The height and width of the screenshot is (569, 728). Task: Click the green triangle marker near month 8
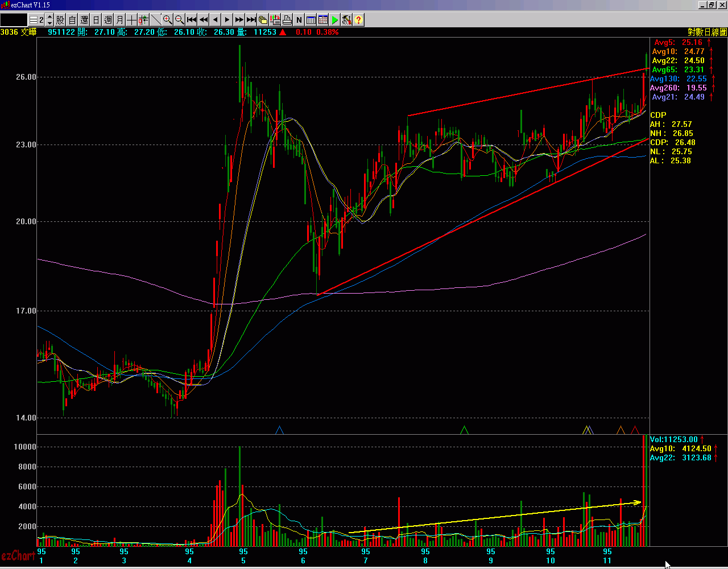(x=464, y=430)
